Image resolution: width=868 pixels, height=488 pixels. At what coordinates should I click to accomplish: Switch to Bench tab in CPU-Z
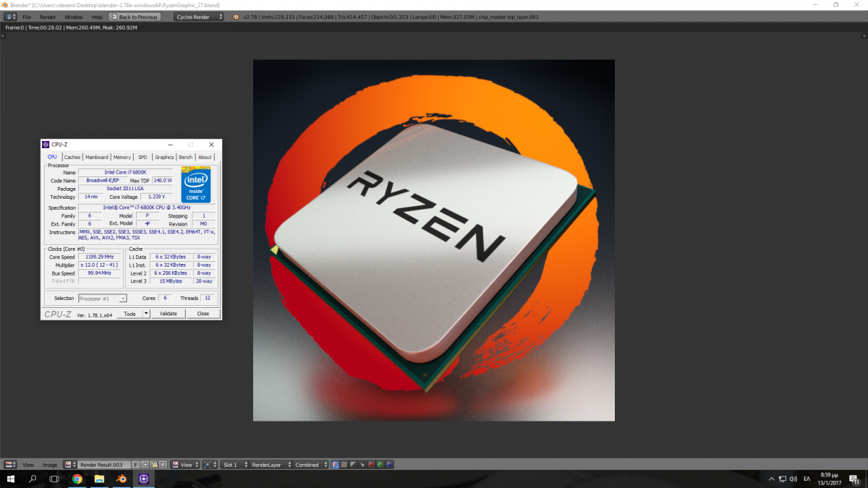pyautogui.click(x=186, y=157)
